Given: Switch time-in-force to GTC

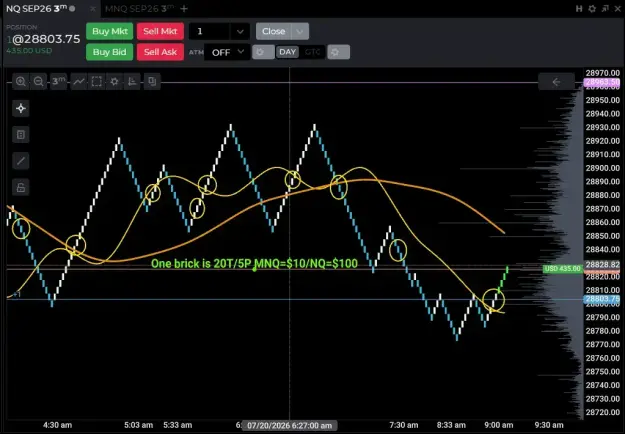Looking at the screenshot, I should (x=312, y=52).
